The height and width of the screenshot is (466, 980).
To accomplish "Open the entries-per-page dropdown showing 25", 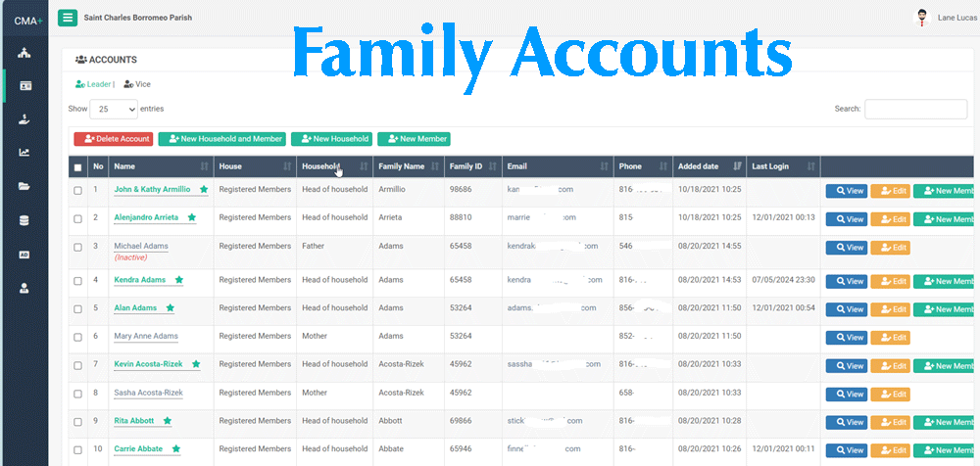I will (114, 110).
